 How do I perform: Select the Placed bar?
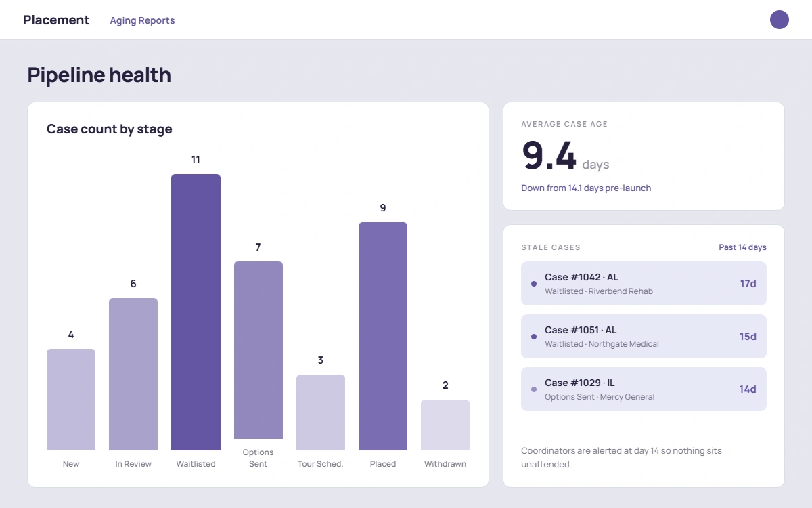tap(383, 336)
